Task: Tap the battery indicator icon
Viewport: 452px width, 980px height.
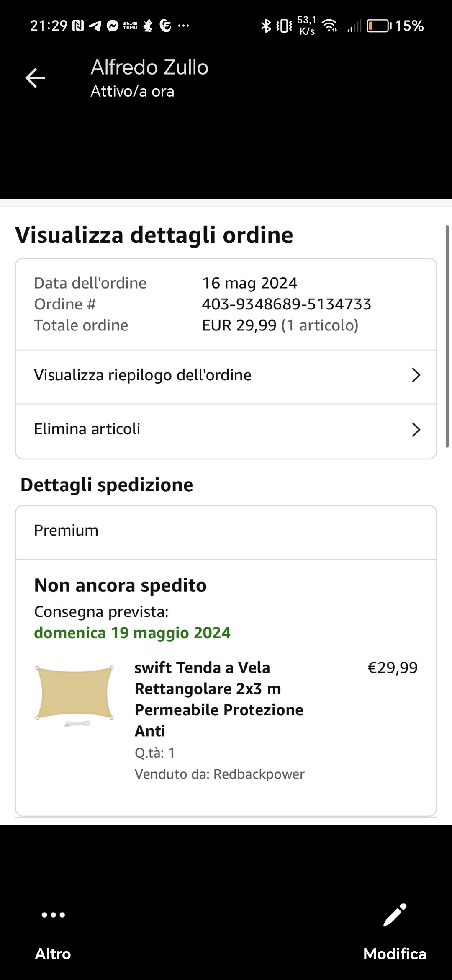Action: click(379, 26)
